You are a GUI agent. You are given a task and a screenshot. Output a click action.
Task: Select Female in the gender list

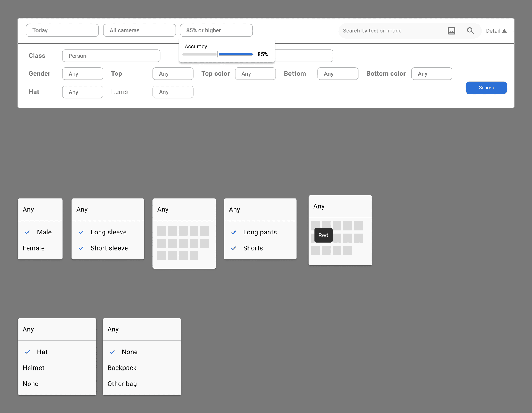tap(34, 248)
